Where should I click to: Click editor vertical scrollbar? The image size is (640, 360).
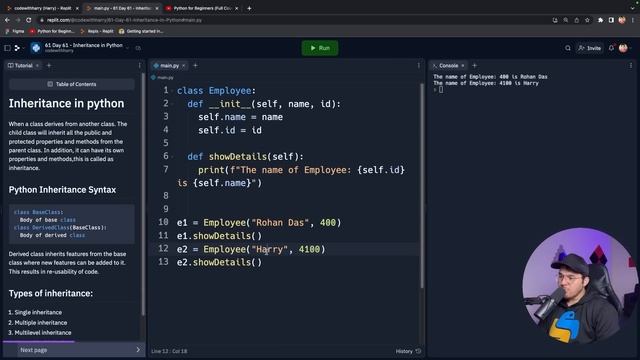tap(422, 186)
